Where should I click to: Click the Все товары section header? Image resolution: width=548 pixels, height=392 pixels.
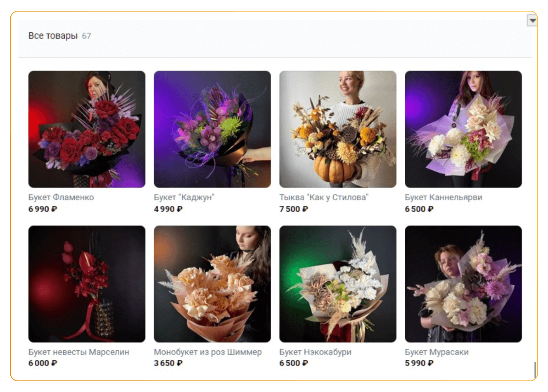click(x=53, y=36)
